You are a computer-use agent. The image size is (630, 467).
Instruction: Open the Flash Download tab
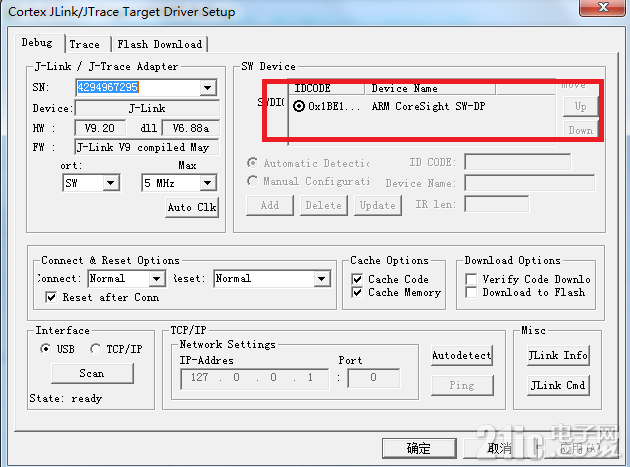pyautogui.click(x=160, y=44)
